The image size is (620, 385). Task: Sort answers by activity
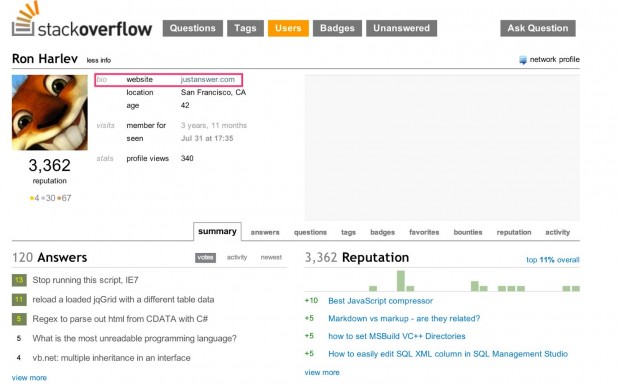pyautogui.click(x=237, y=257)
